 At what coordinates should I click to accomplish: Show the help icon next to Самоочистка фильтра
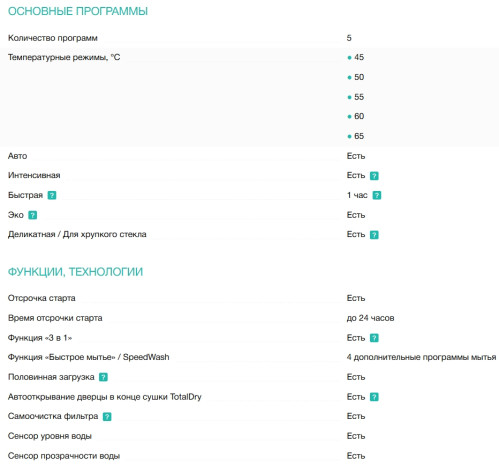pos(107,417)
